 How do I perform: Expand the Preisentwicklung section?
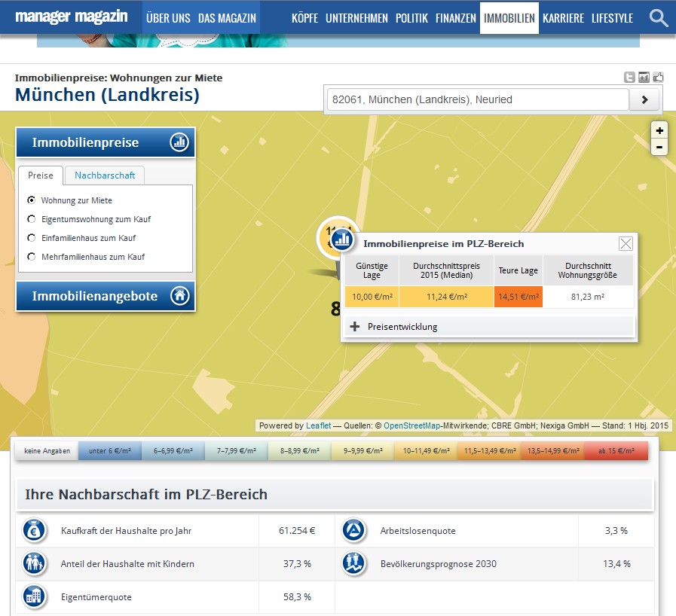click(x=489, y=327)
